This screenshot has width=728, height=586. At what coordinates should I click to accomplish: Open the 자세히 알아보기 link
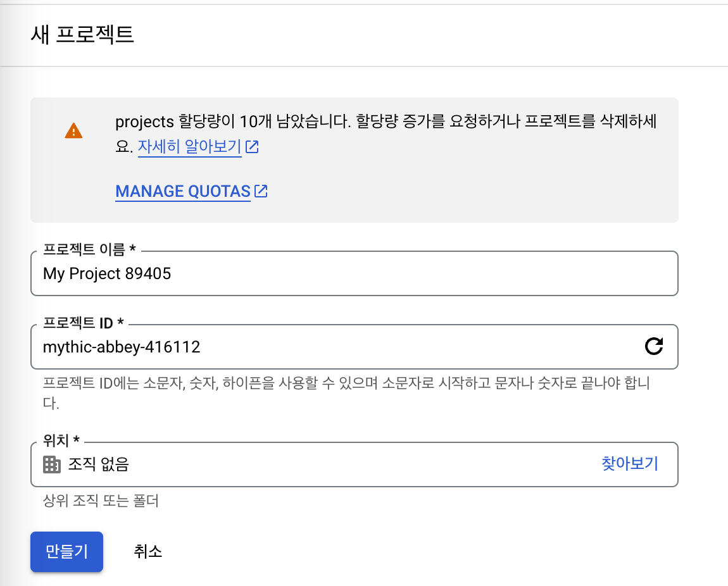(189, 147)
